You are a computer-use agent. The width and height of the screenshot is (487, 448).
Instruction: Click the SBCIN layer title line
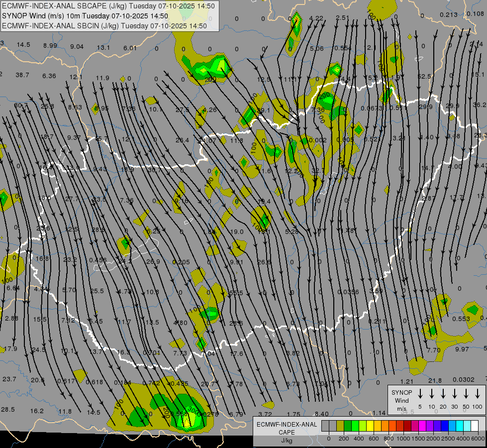(104, 26)
